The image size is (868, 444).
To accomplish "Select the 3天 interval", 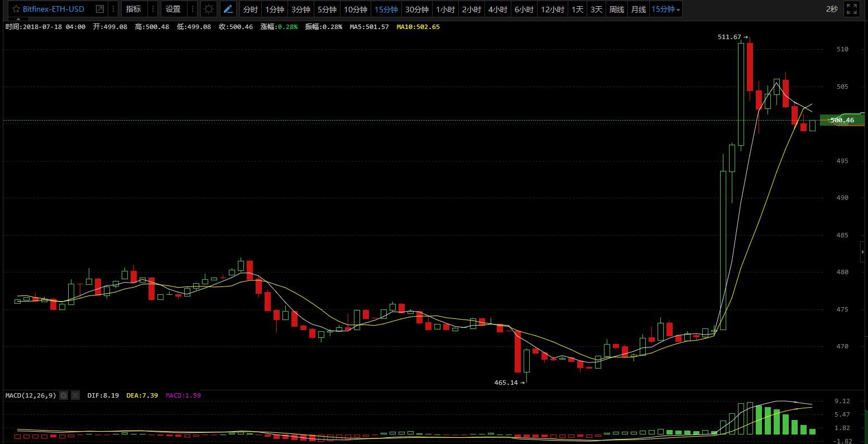I will tap(596, 9).
